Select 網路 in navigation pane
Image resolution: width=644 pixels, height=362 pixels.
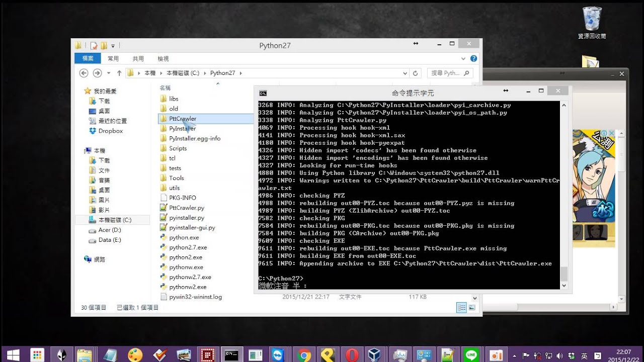tap(95, 259)
